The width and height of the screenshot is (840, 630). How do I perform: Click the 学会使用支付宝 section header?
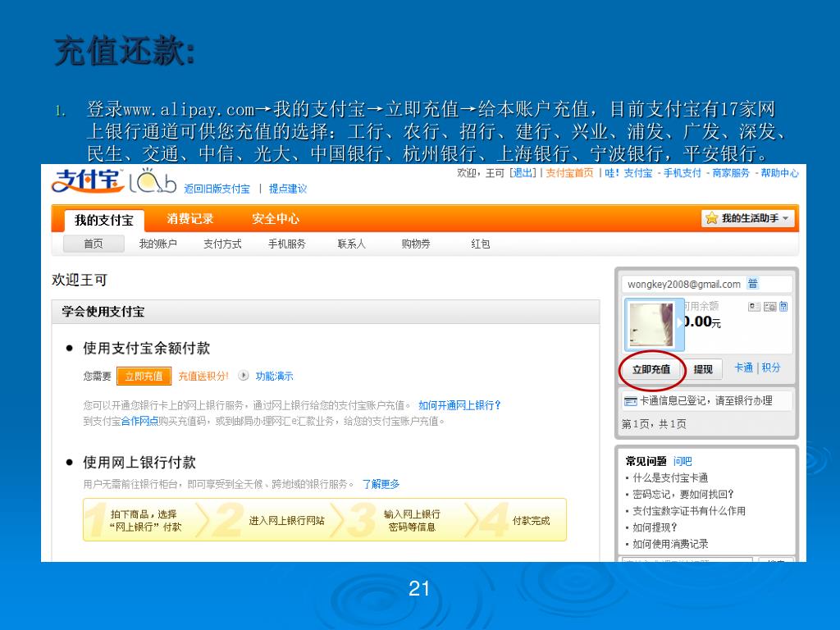tap(326, 311)
